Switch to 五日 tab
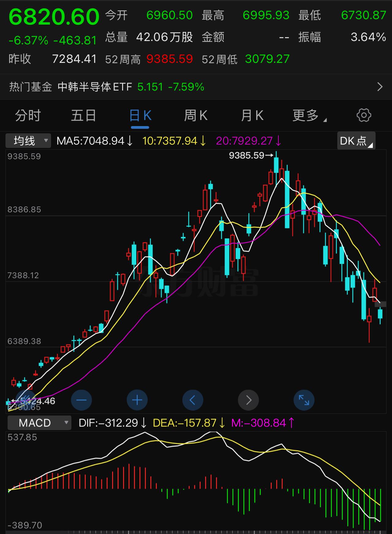Screen dimensions: 392x534 [x=84, y=116]
